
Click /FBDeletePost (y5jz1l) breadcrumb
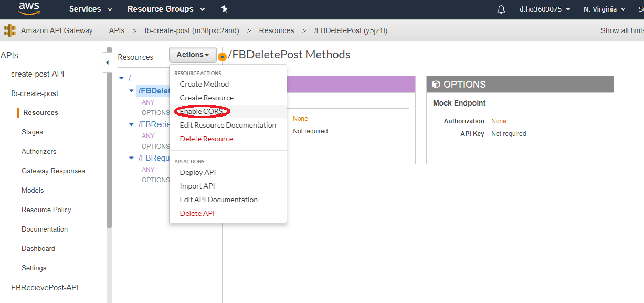pos(351,30)
